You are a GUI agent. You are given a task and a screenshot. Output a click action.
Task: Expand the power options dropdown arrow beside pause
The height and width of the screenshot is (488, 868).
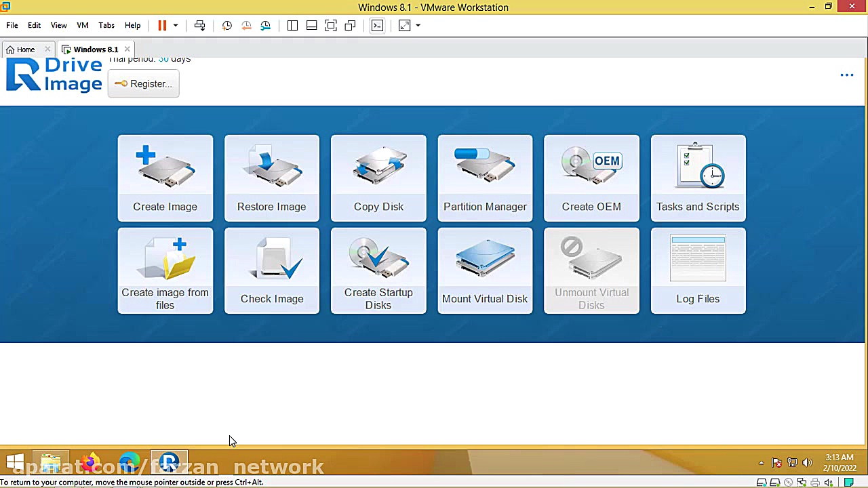(x=176, y=26)
